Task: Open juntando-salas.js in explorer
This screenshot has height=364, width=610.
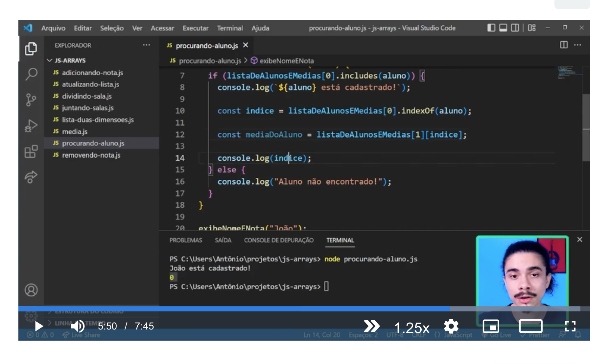Action: click(x=102, y=108)
